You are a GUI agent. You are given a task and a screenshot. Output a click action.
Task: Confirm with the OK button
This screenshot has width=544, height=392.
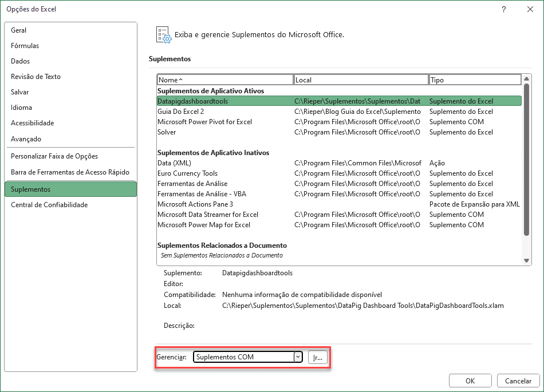coord(470,381)
